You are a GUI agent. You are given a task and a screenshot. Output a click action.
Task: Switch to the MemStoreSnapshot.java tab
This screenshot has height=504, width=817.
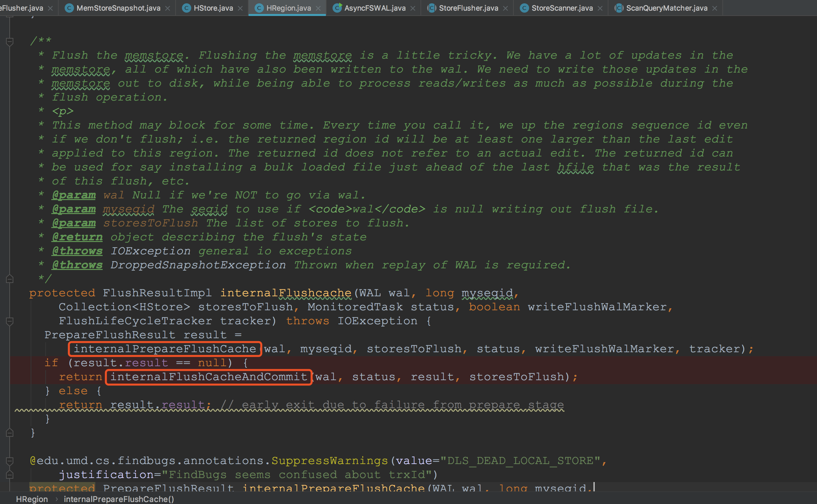pos(118,8)
